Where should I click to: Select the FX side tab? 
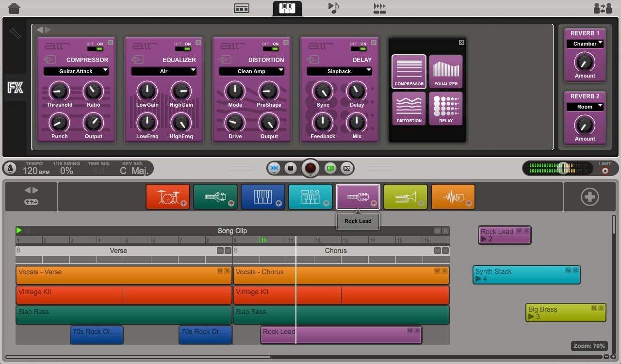coord(15,88)
